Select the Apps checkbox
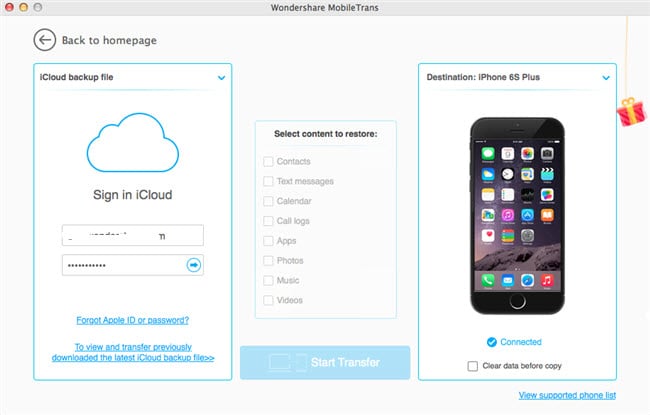Screen dimensions: 650x415 [268, 241]
